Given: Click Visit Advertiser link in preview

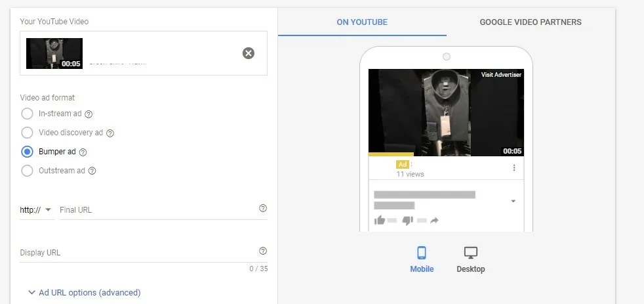Looking at the screenshot, I should coord(501,75).
